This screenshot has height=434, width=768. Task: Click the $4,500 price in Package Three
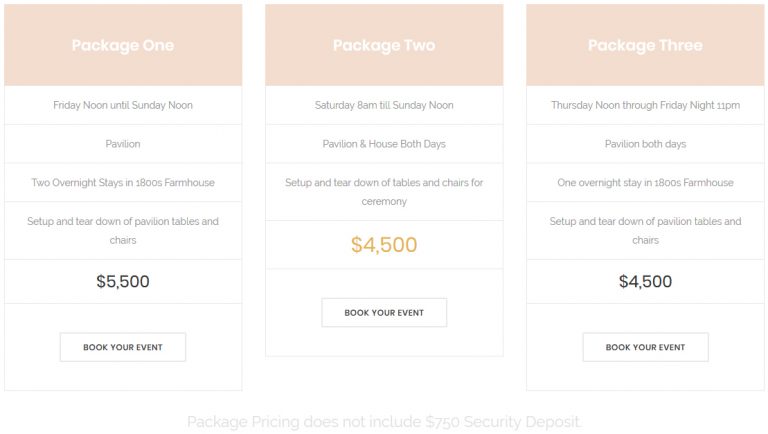click(645, 282)
